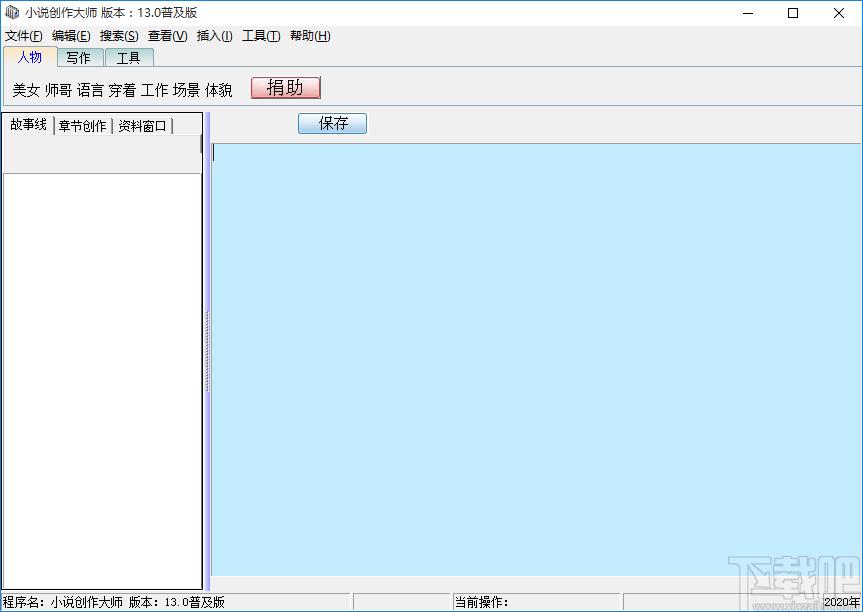Image resolution: width=863 pixels, height=612 pixels.
Task: Choose 师哥 in the character toolbar
Action: click(58, 90)
